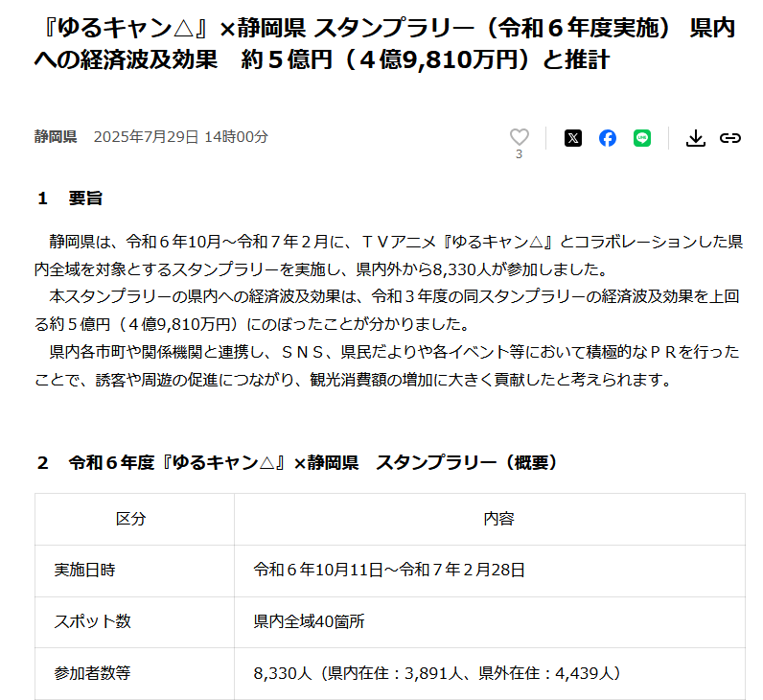Click the like count number 3
Screen dimensions: 763x700
click(x=519, y=154)
